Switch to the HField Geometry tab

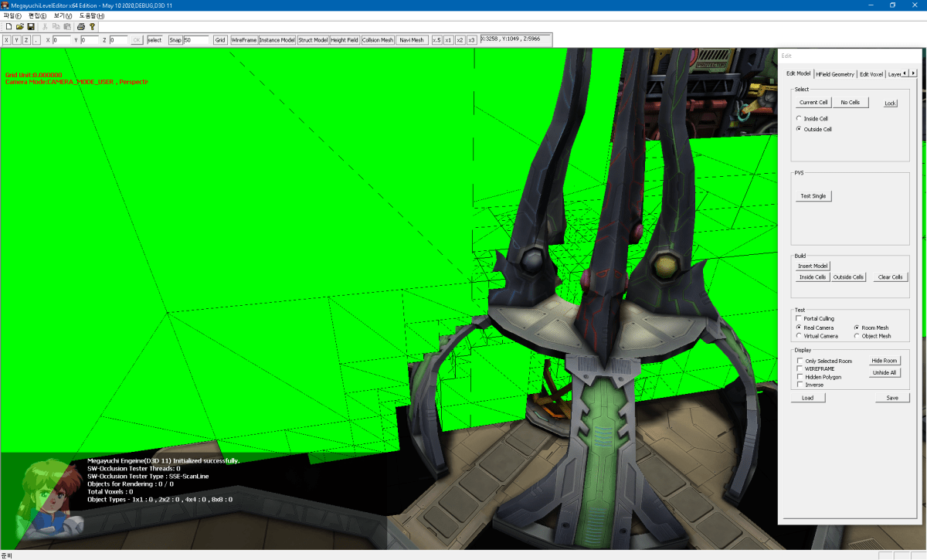[x=835, y=74]
